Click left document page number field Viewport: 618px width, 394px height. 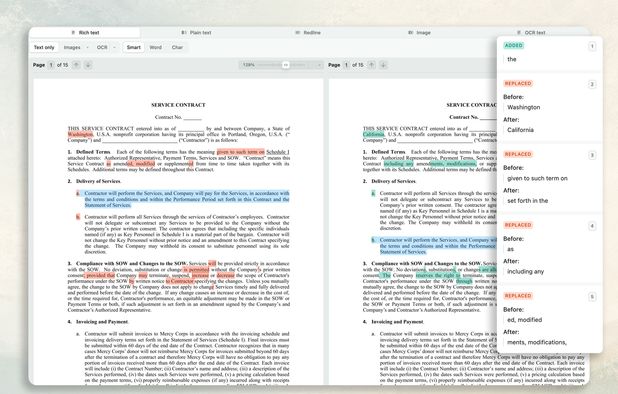[51, 65]
